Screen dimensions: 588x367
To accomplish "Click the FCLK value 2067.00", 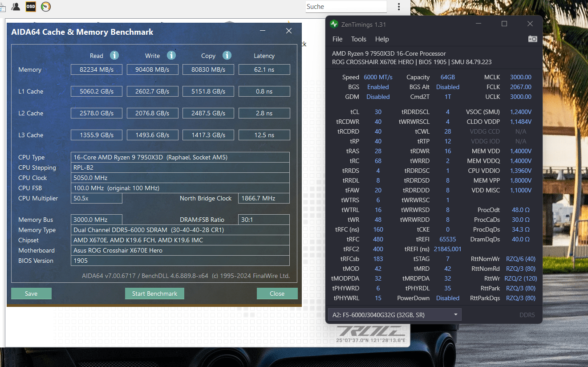I will tap(521, 87).
